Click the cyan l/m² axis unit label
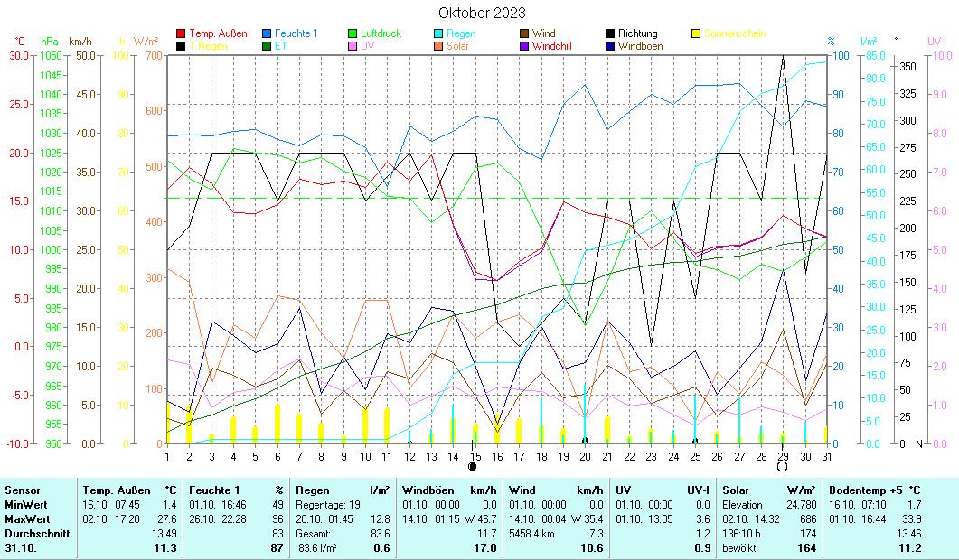959x560 pixels. click(869, 42)
